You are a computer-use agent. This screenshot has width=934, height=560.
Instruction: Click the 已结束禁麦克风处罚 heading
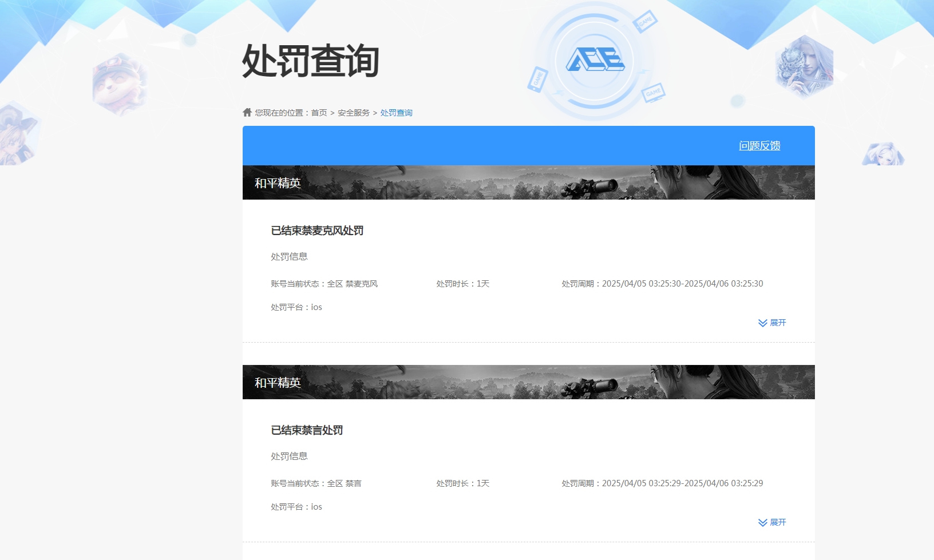(317, 231)
